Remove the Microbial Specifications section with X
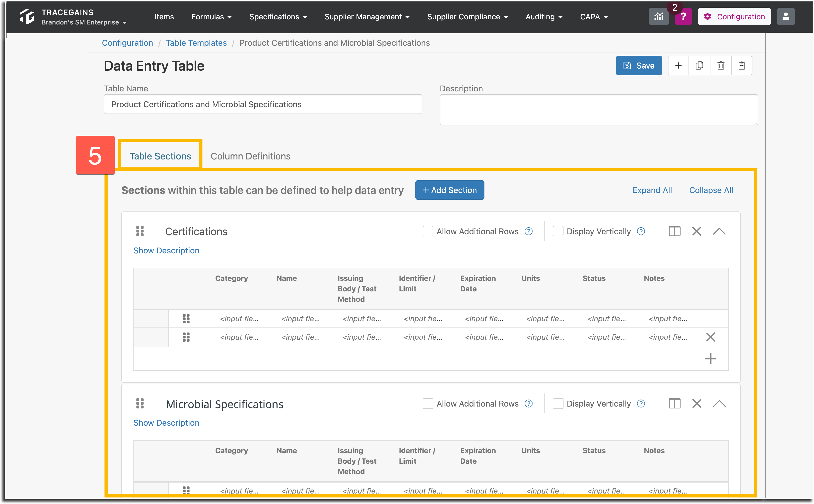814x504 pixels. click(697, 404)
